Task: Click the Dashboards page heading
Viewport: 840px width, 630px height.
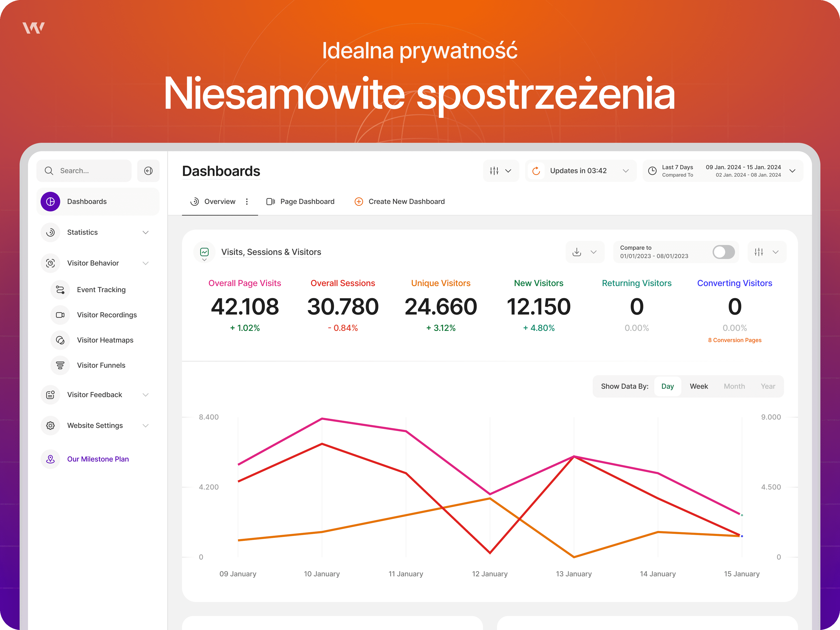Action: [x=221, y=171]
